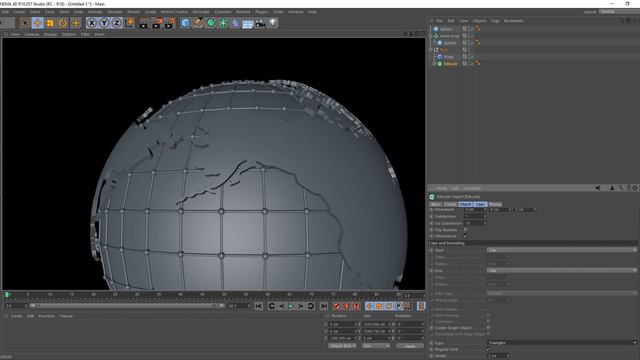640x360 pixels.
Task: Click the spline pen tool icon
Action: [x=198, y=23]
